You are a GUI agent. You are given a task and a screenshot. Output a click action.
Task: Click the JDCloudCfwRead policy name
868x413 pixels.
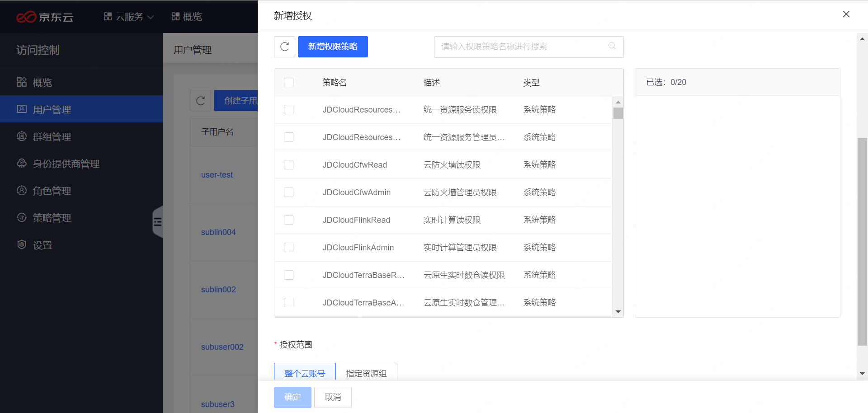pyautogui.click(x=355, y=165)
